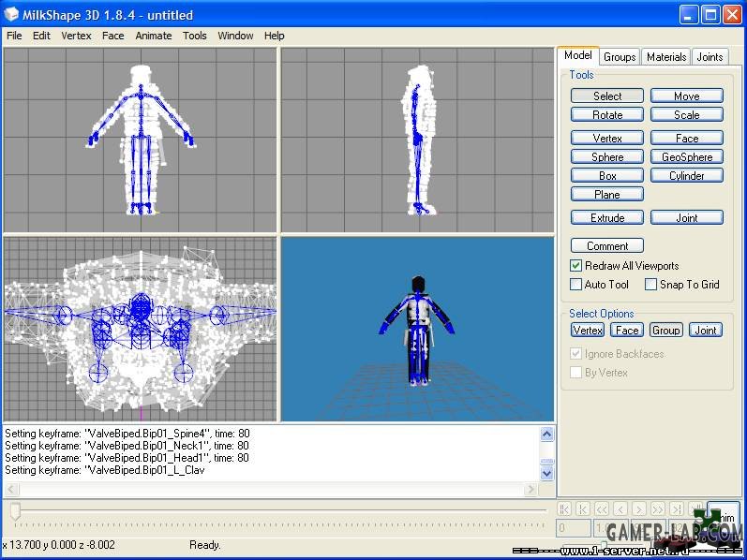The image size is (747, 560).
Task: Jump to the next keyframe button
Action: pos(677,509)
